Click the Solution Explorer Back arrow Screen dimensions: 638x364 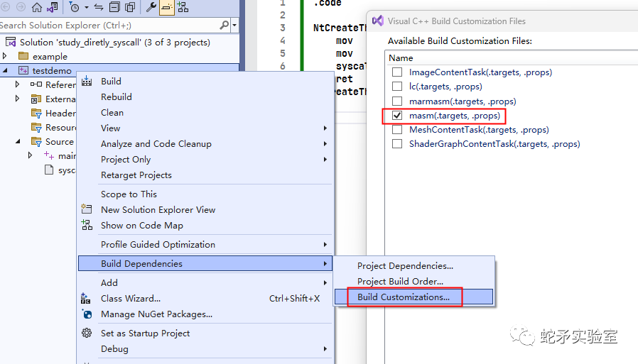coord(5,7)
